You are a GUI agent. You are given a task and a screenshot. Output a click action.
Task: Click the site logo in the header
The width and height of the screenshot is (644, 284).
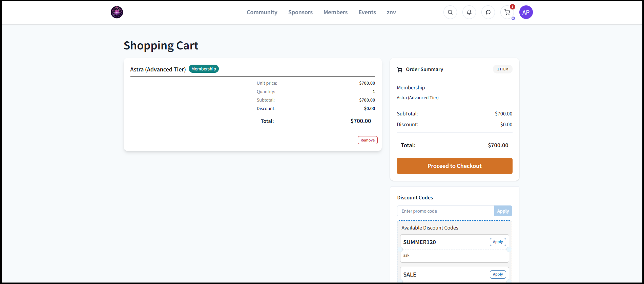117,12
